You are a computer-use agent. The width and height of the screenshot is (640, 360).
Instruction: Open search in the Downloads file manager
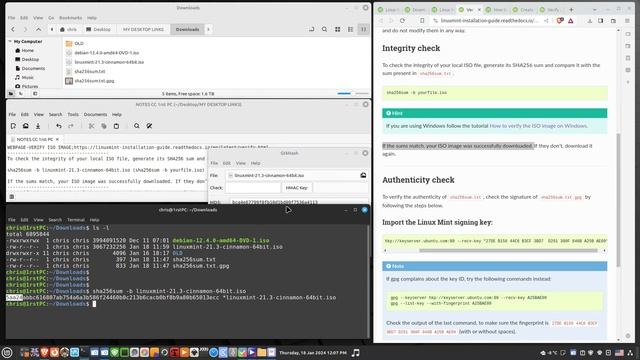pyautogui.click(x=324, y=29)
